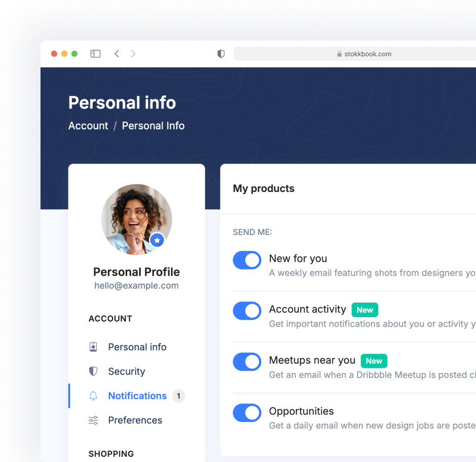Click the Personal info card icon

point(93,347)
